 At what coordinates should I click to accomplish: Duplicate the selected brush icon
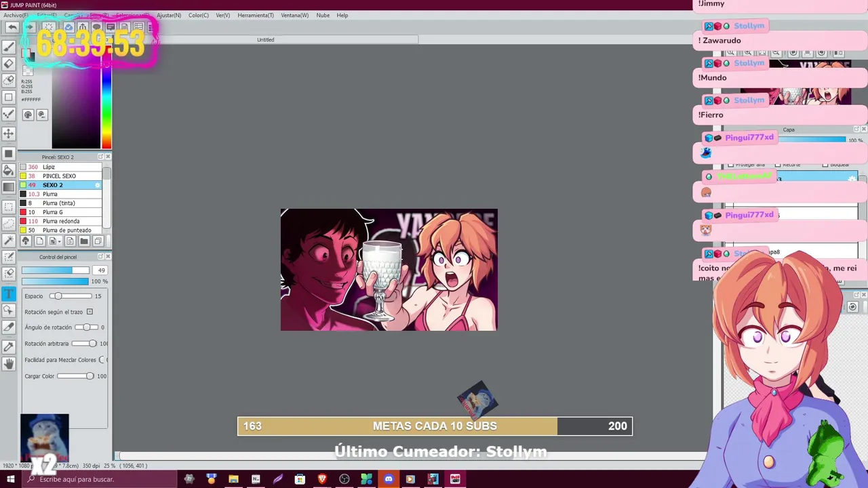point(98,241)
